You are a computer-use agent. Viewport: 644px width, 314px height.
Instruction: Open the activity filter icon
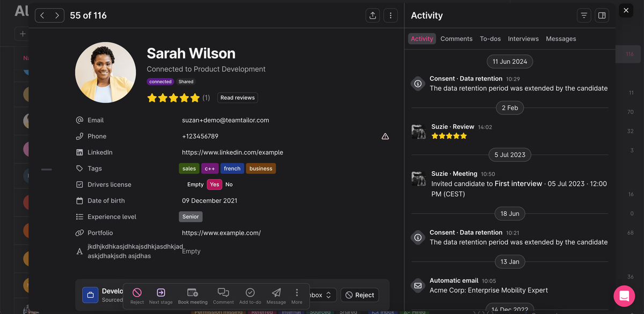[x=584, y=16]
